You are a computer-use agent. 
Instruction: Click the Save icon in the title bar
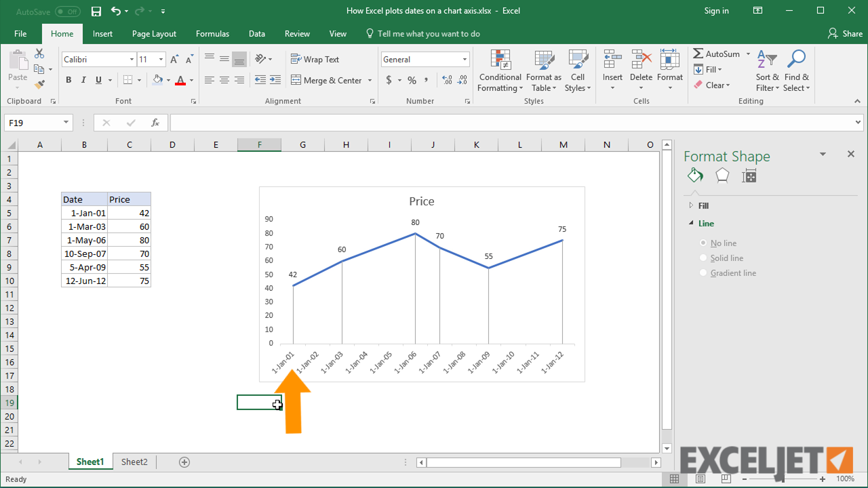(x=96, y=11)
